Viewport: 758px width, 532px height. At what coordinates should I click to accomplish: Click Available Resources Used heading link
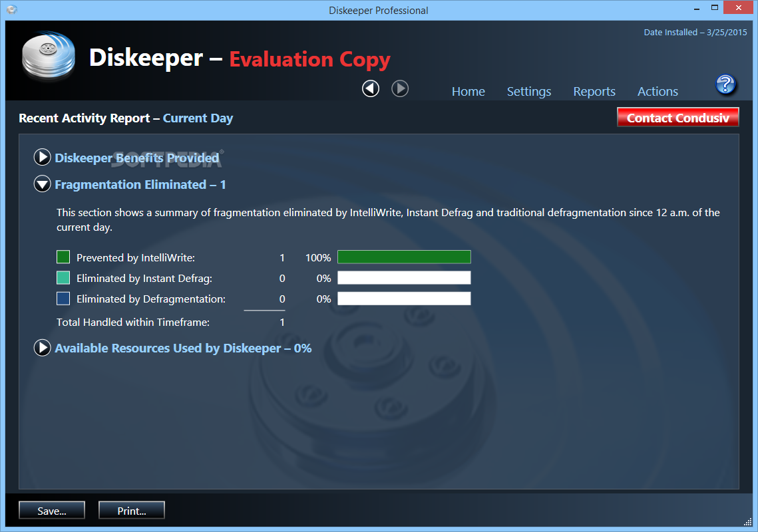(183, 348)
